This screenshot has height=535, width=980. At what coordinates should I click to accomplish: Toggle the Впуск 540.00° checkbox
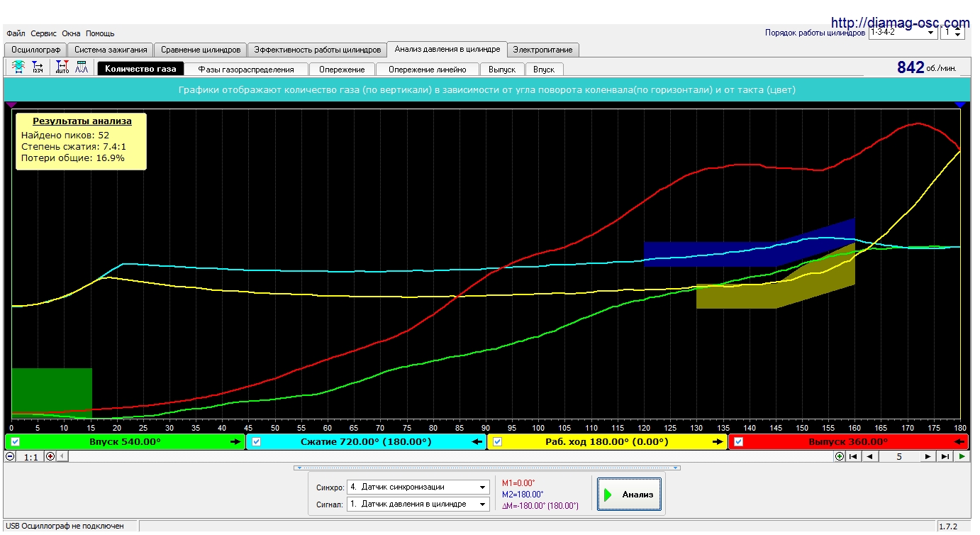pyautogui.click(x=16, y=441)
